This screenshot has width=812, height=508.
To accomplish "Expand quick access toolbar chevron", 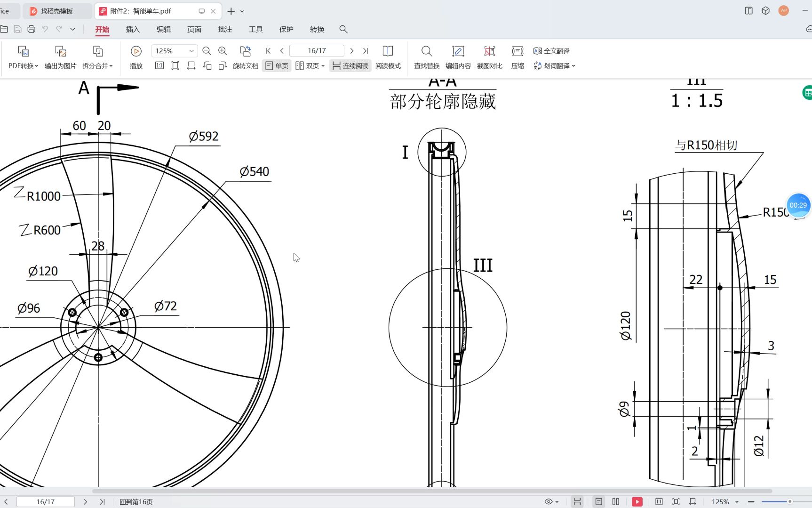I will coord(73,29).
